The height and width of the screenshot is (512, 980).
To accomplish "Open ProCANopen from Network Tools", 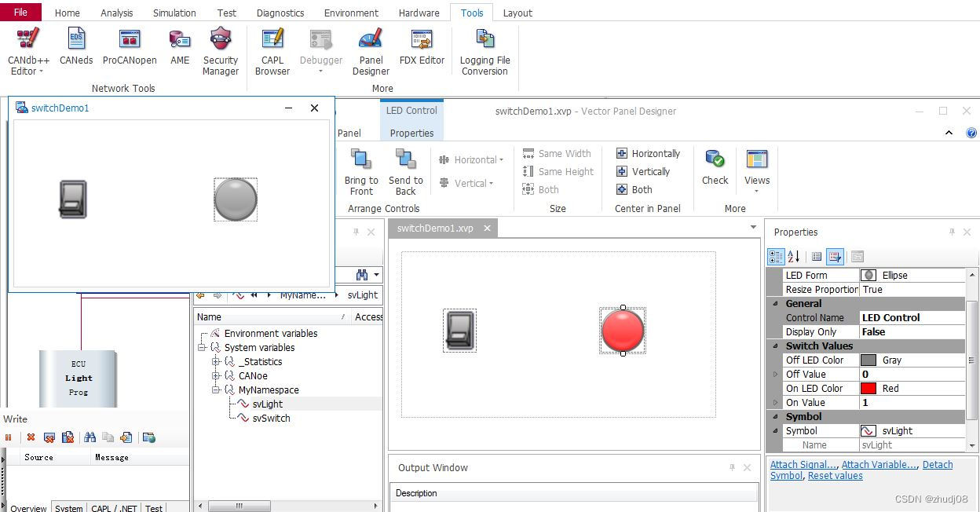I will click(130, 47).
